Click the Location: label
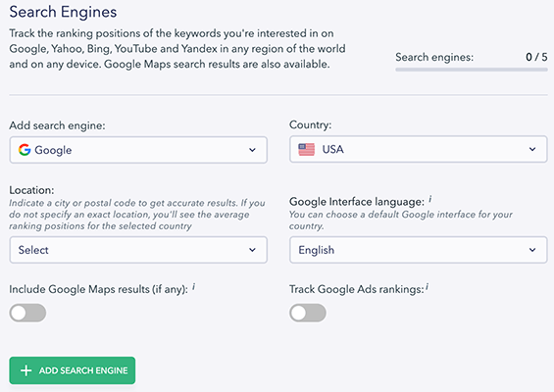The width and height of the screenshot is (554, 392). coord(31,190)
